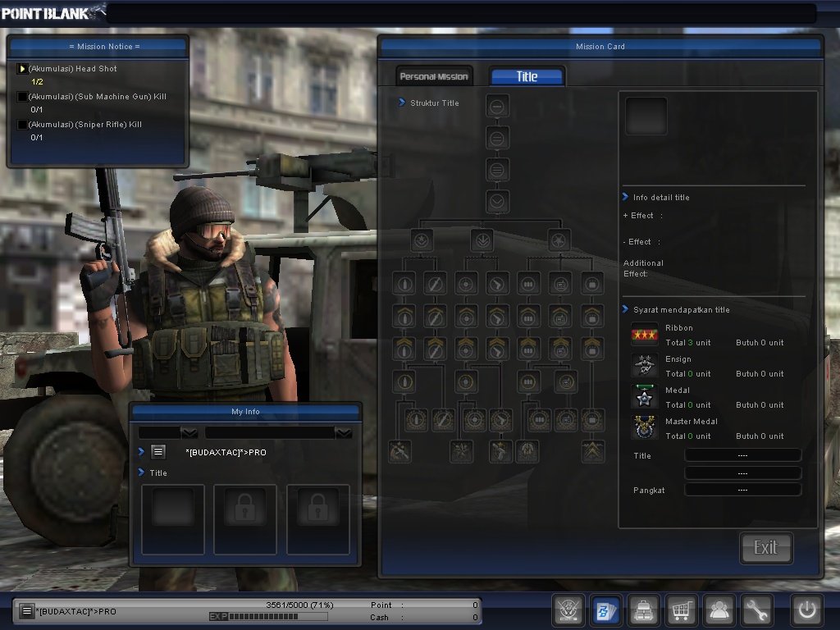Select the bottom pistol with star title
Image resolution: width=840 pixels, height=630 pixels.
click(500, 452)
